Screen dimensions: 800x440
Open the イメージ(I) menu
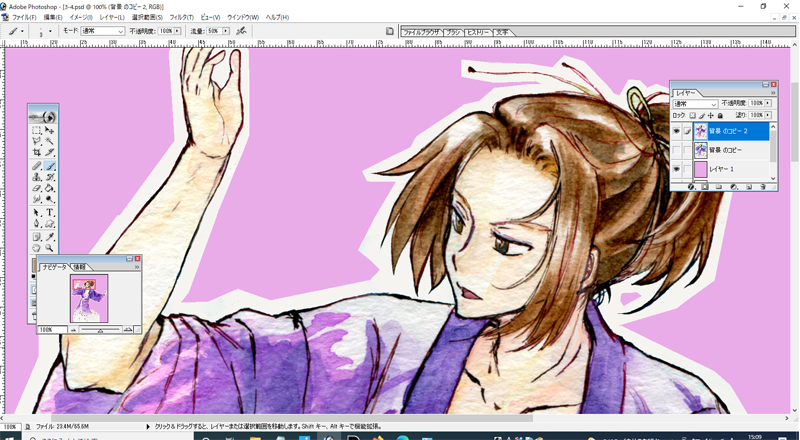click(x=81, y=17)
